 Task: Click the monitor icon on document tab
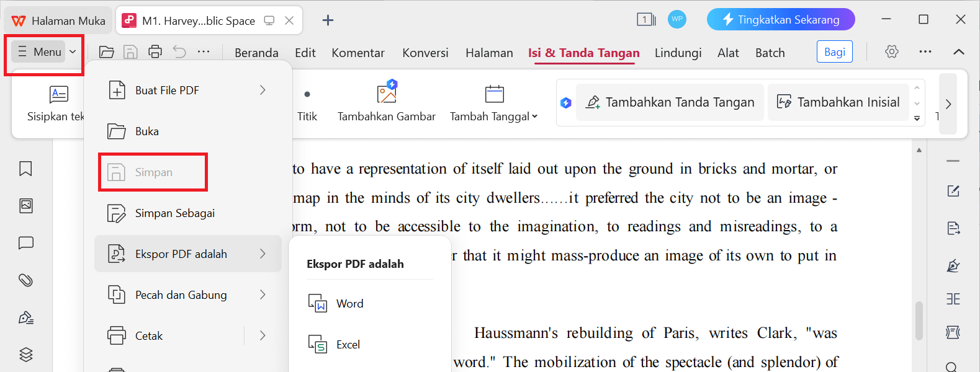tap(269, 20)
